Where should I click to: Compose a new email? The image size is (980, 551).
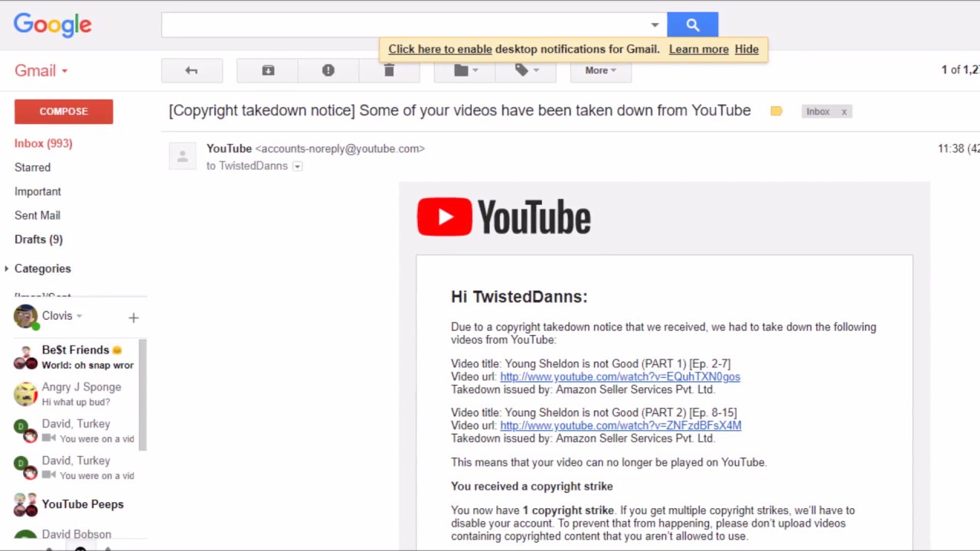tap(64, 112)
